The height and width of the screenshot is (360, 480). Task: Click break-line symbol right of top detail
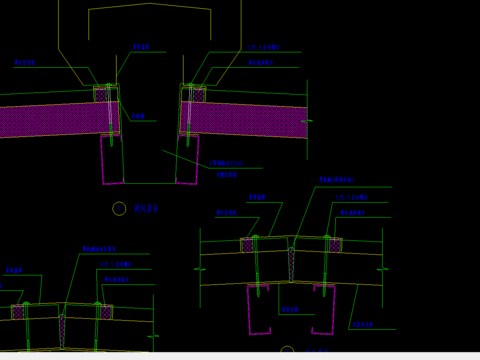(307, 121)
